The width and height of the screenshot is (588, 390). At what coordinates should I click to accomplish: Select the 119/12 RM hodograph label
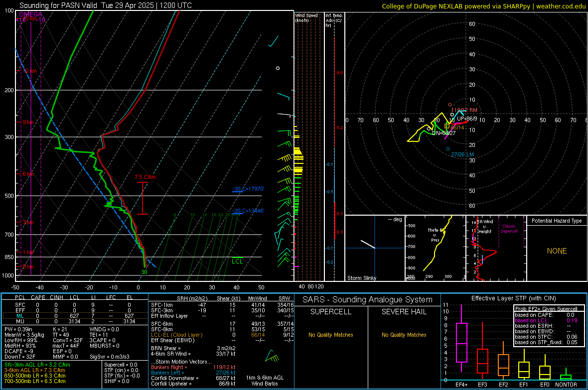[x=464, y=110]
